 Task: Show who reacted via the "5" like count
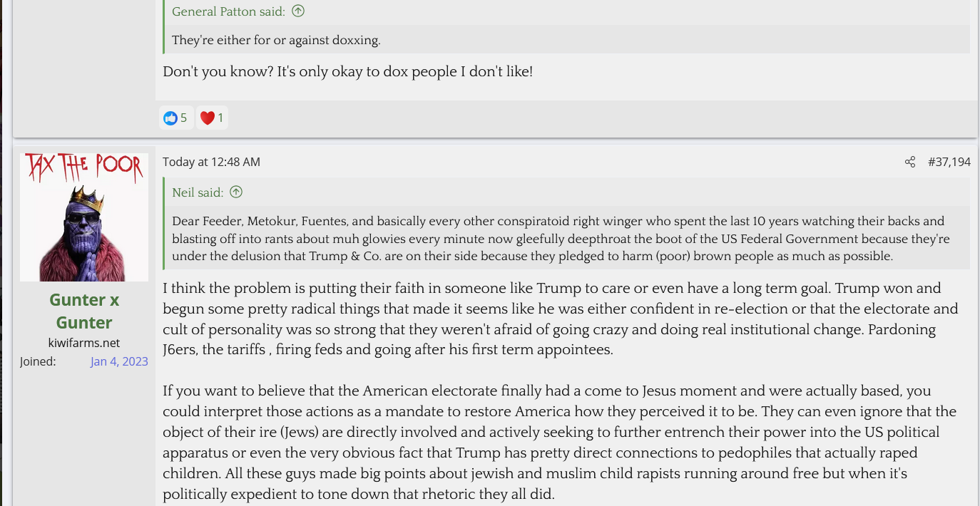(184, 118)
